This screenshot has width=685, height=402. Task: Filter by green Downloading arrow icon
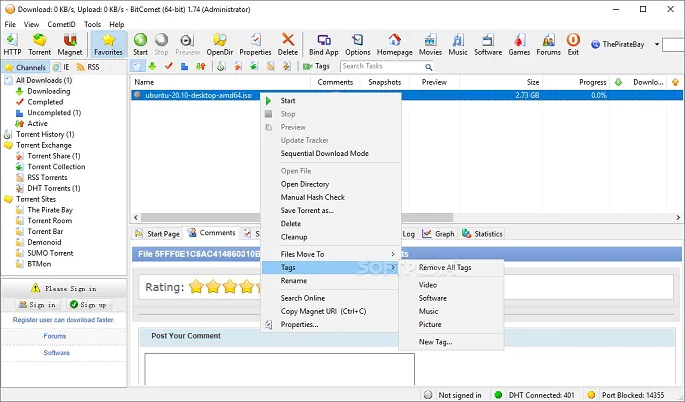click(152, 66)
